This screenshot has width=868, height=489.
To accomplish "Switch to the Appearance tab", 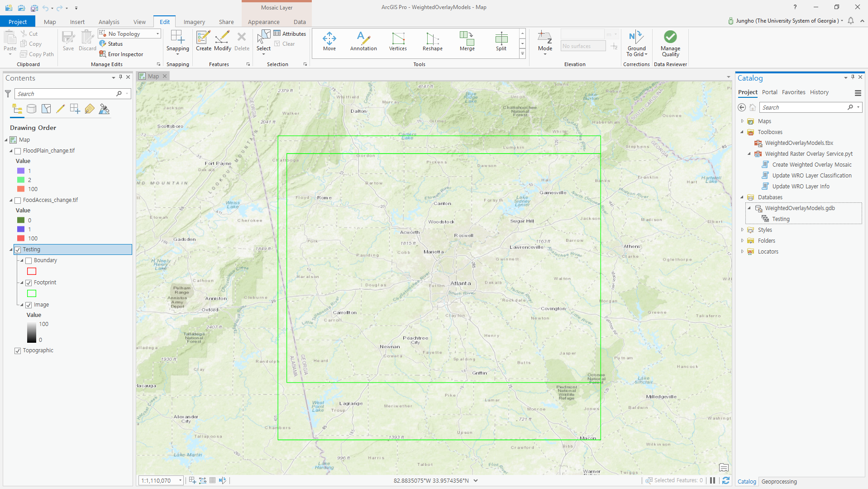I will pos(263,22).
